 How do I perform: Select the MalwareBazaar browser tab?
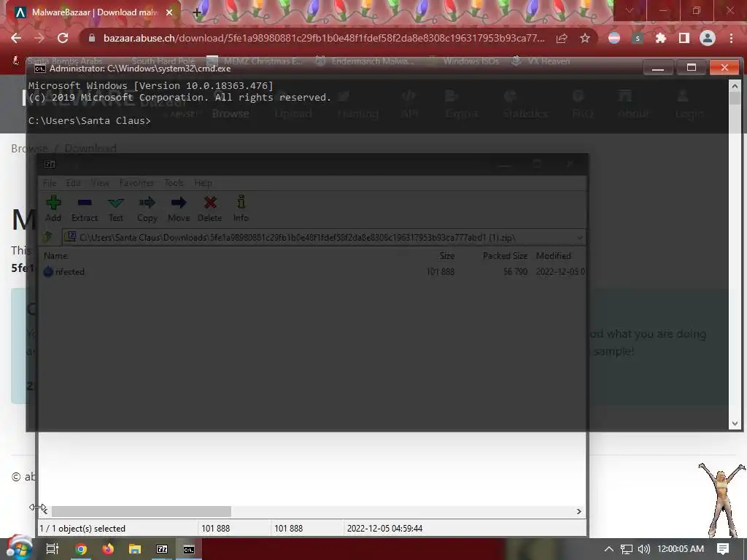[94, 12]
